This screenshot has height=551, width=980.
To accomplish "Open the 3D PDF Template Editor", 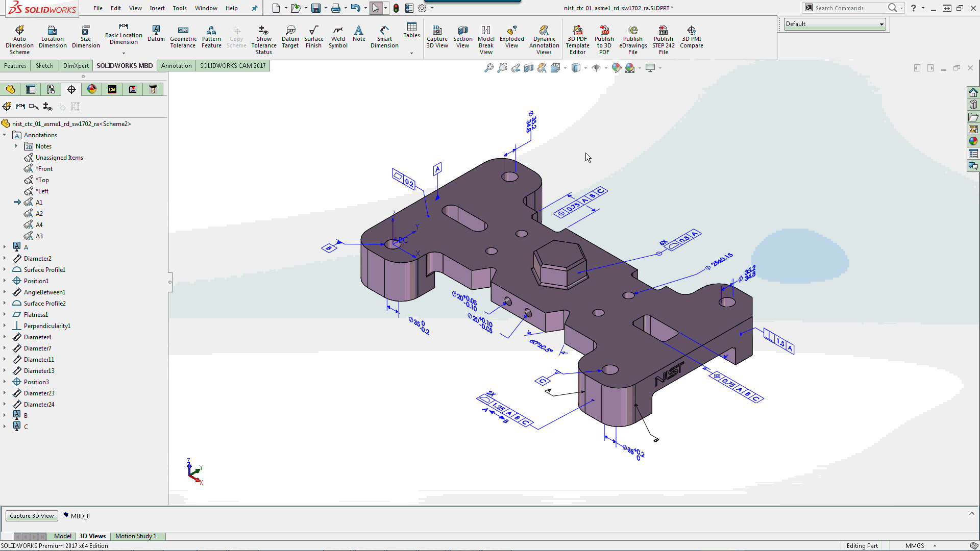I will click(x=577, y=38).
